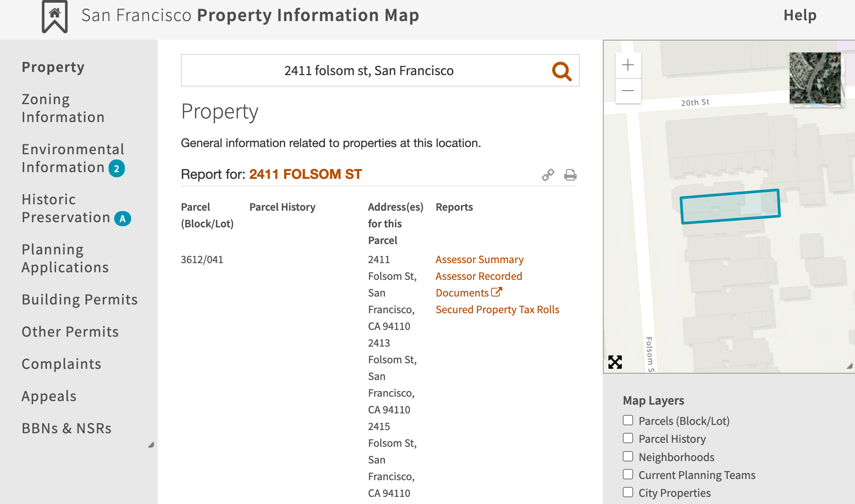This screenshot has height=504, width=855.
Task: Select the highlighted parcel on the map
Action: (x=730, y=206)
